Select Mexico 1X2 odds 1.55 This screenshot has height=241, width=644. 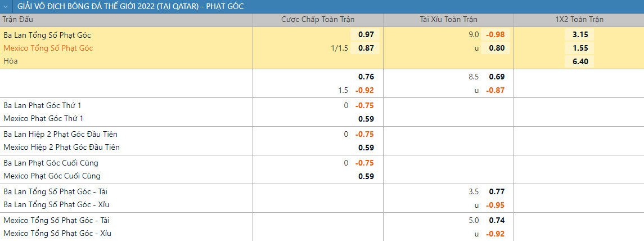(580, 48)
